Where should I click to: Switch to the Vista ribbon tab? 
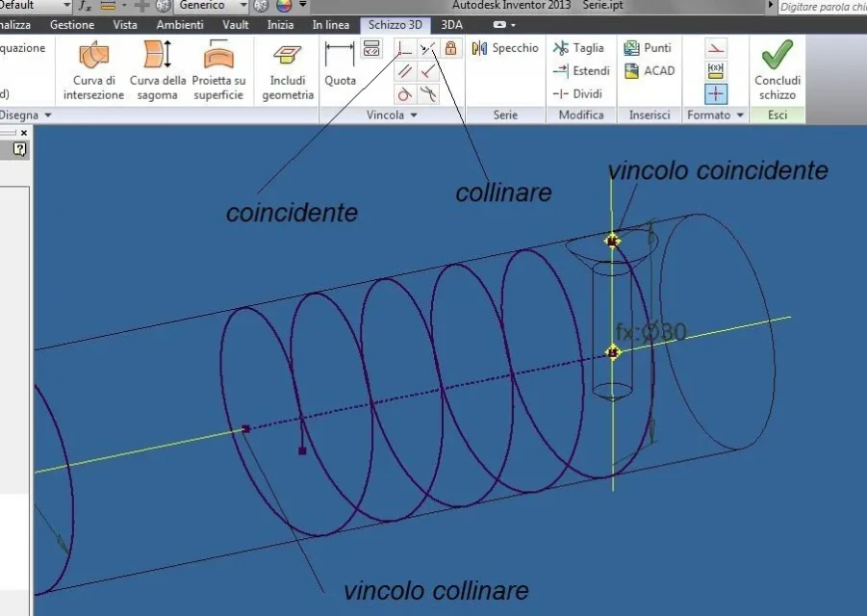[x=125, y=25]
